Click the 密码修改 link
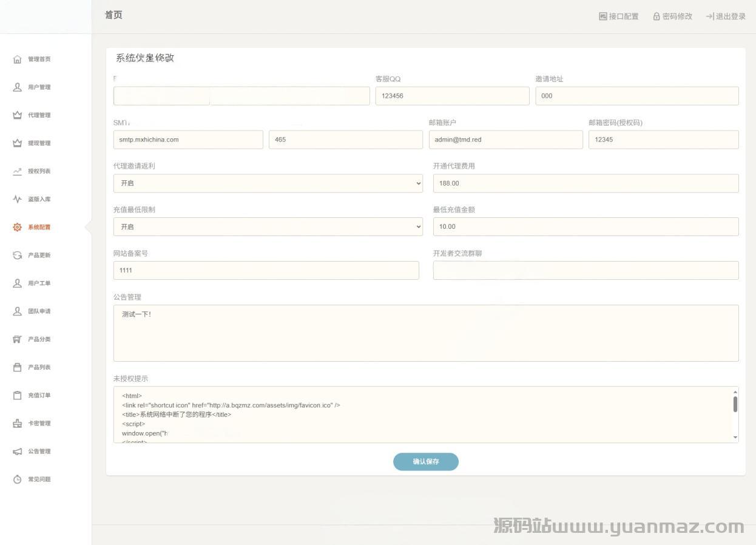 [x=673, y=16]
